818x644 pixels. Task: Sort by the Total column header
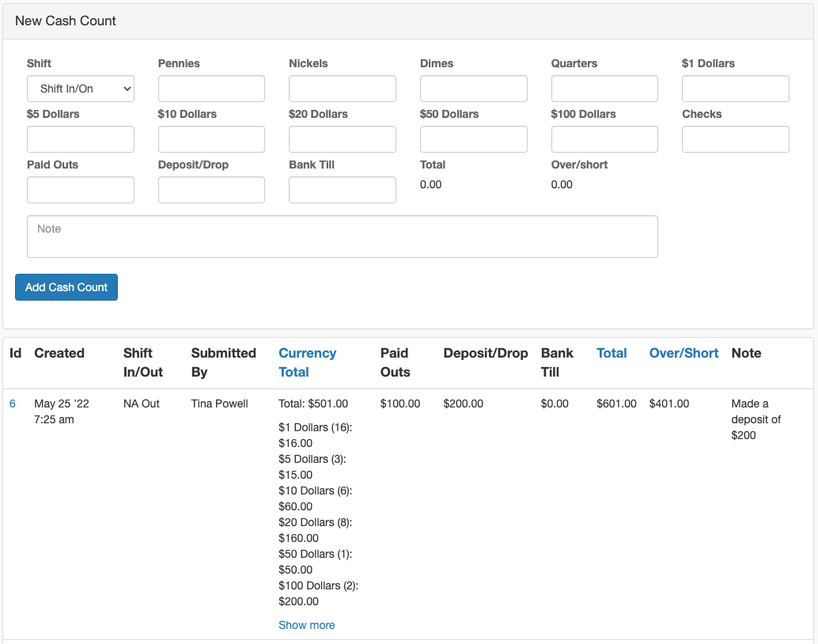(x=612, y=354)
